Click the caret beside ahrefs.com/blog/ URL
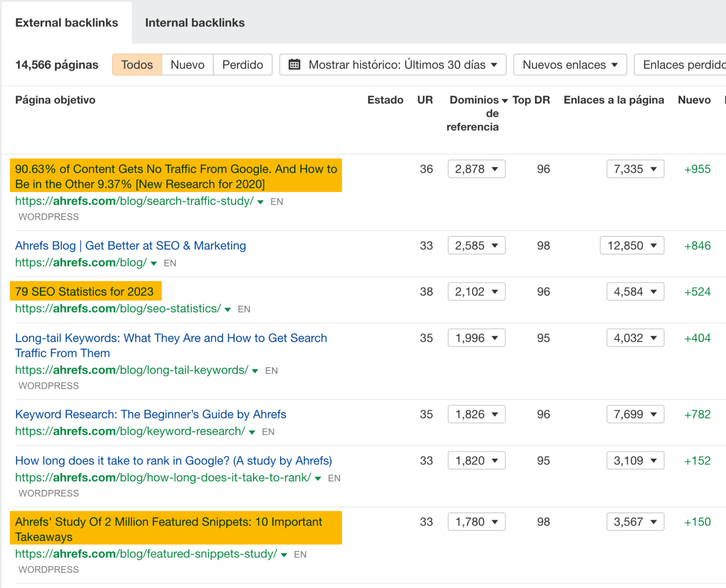Viewport: 726px width, 588px height. click(x=154, y=263)
